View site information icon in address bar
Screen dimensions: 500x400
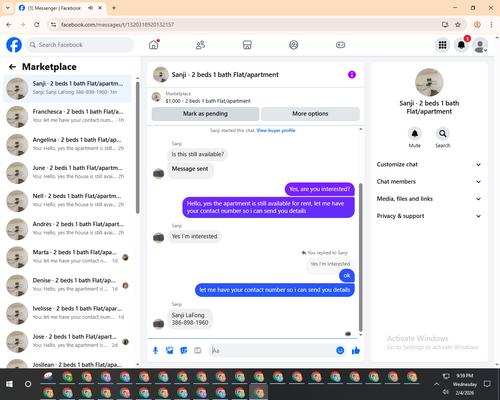tap(53, 25)
